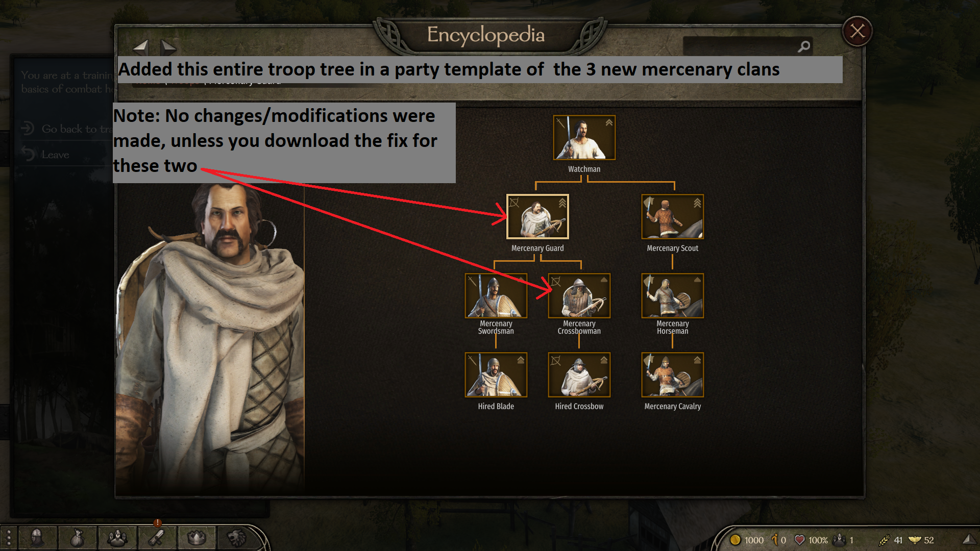Select the Hired Crossbow troop
Image resolution: width=980 pixels, height=551 pixels.
[579, 374]
